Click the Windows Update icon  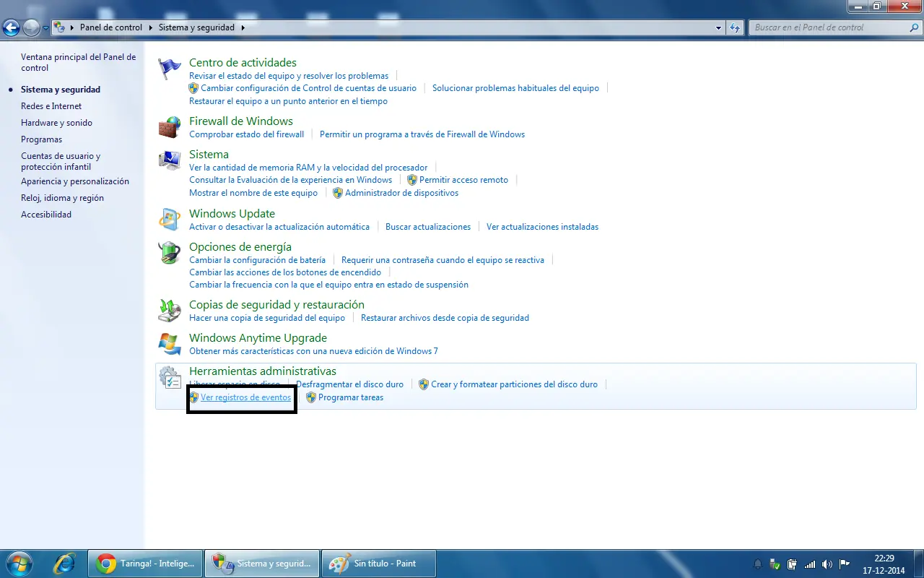pos(170,219)
